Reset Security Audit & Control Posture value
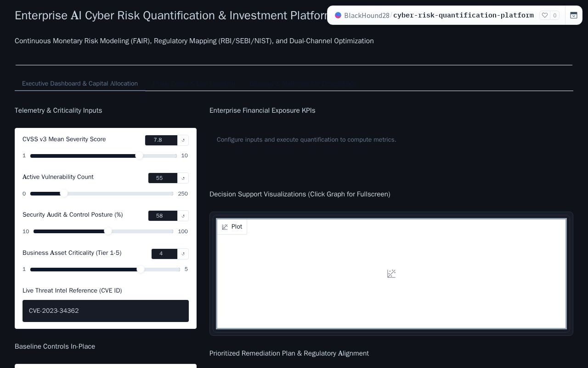Screen dimensions: 588x368 [x=183, y=216]
